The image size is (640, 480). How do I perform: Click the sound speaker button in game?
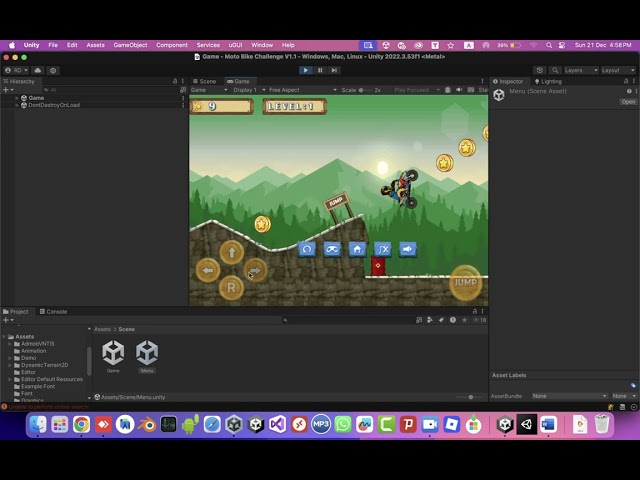407,249
